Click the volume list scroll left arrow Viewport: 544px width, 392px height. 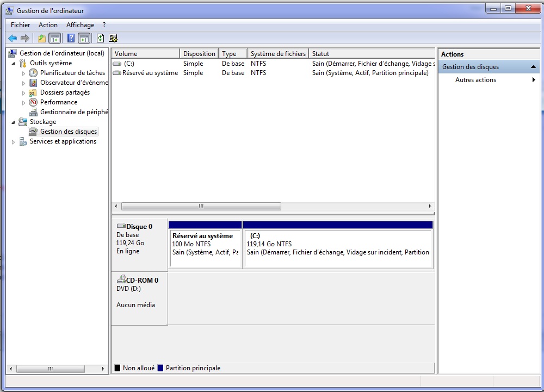(116, 206)
